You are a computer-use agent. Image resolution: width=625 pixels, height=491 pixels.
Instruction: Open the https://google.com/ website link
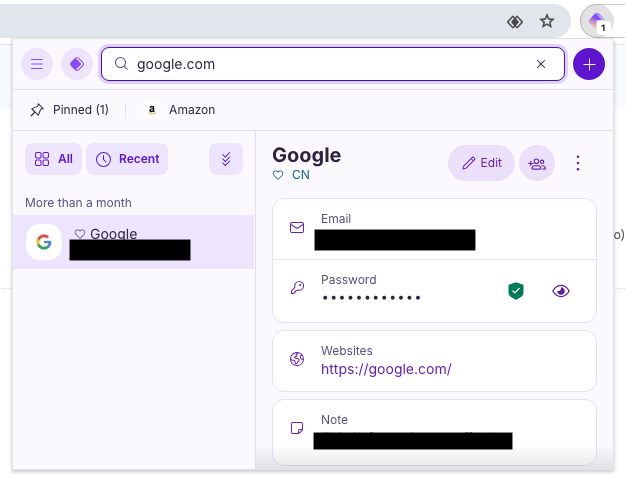tap(386, 369)
